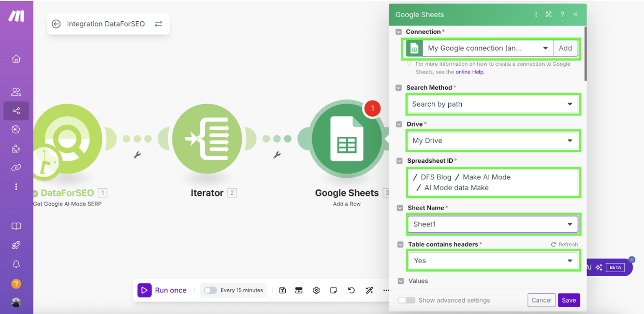Select the Google Sheets module node

(346, 138)
